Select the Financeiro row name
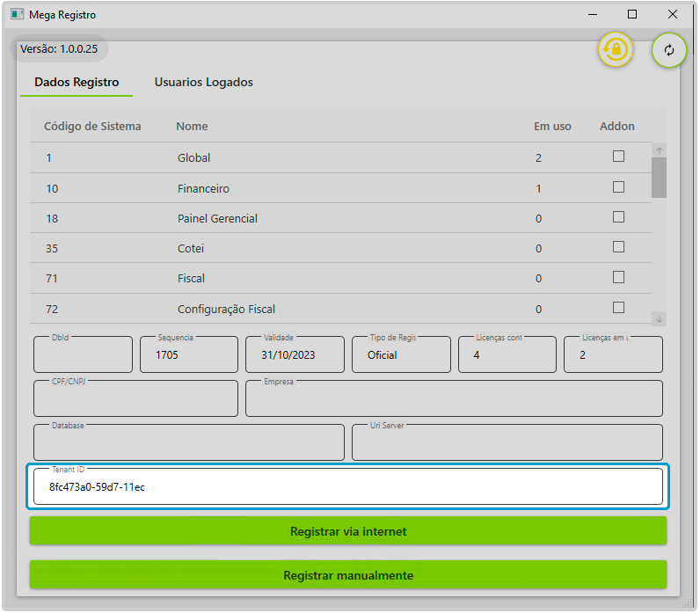Viewport: 700px width, 613px height. tap(203, 188)
